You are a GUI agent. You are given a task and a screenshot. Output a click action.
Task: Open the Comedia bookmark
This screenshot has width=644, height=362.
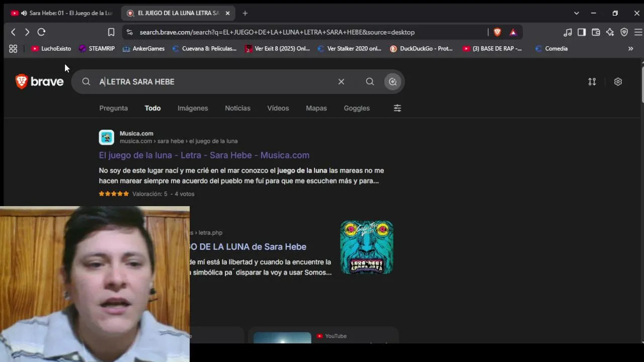click(x=551, y=49)
